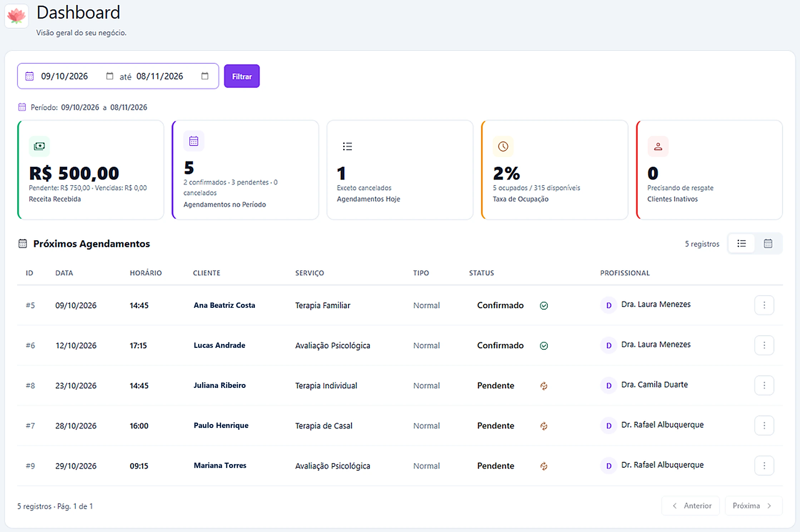This screenshot has width=800, height=532.
Task: Click the PROFISSIONAL column header
Action: point(625,273)
